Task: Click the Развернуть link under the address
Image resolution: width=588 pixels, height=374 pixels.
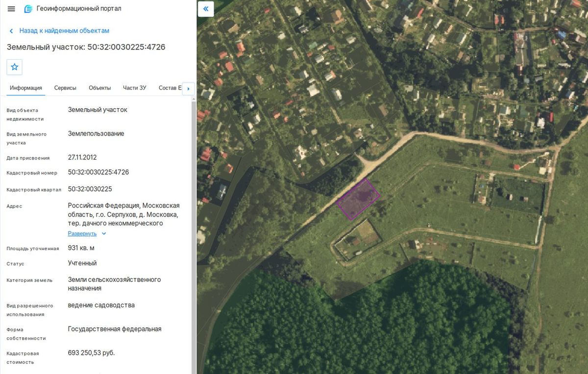Action: tap(82, 234)
